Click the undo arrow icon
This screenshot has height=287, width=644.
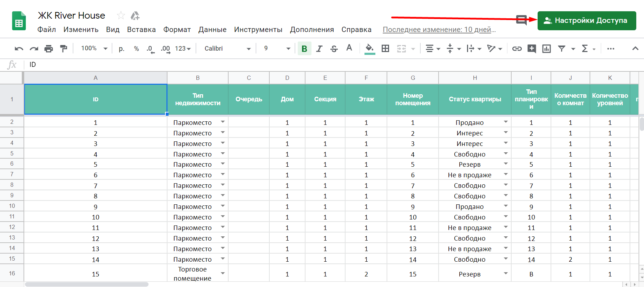pyautogui.click(x=19, y=49)
